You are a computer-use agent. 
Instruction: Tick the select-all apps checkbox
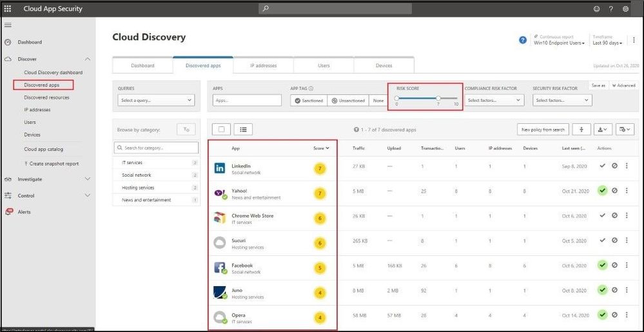coord(221,130)
